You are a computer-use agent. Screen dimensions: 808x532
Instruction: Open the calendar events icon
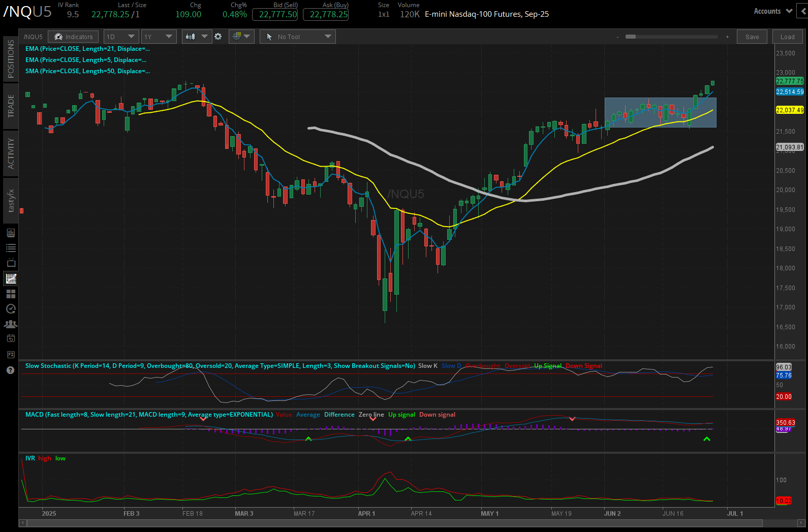click(11, 338)
